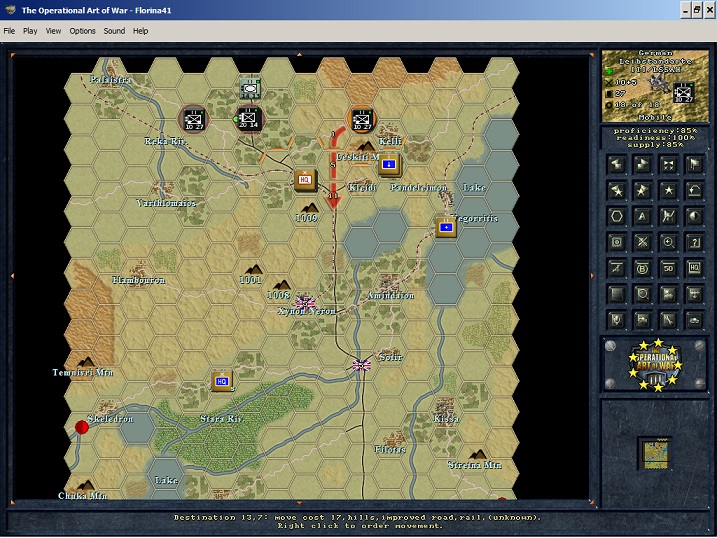
Task: Click the lone star button
Action: (669, 191)
